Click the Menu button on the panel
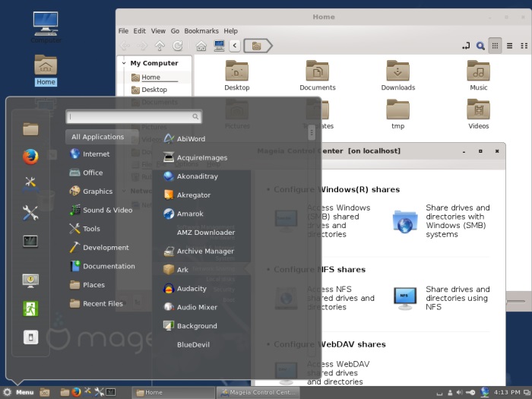 pyautogui.click(x=19, y=392)
